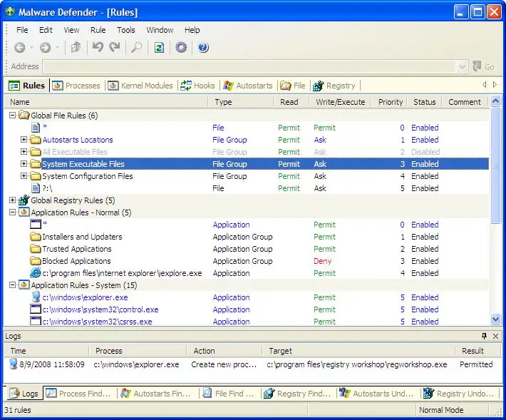Viewport: 506px width, 420px height.
Task: Switch to the Kernel Modules tab
Action: click(140, 86)
